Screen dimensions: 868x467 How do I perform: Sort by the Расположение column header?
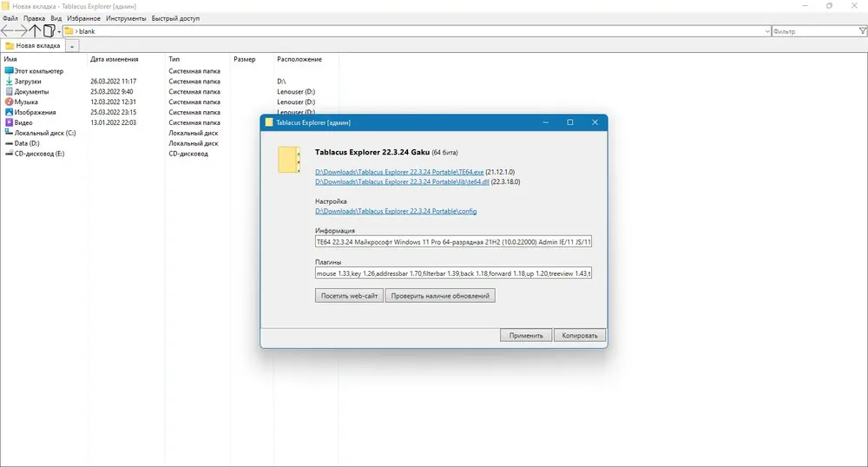coord(299,59)
